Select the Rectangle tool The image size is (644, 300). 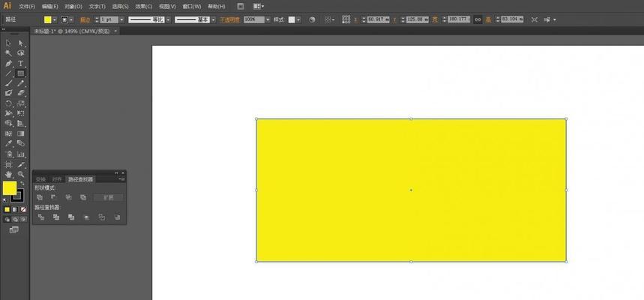coord(20,73)
